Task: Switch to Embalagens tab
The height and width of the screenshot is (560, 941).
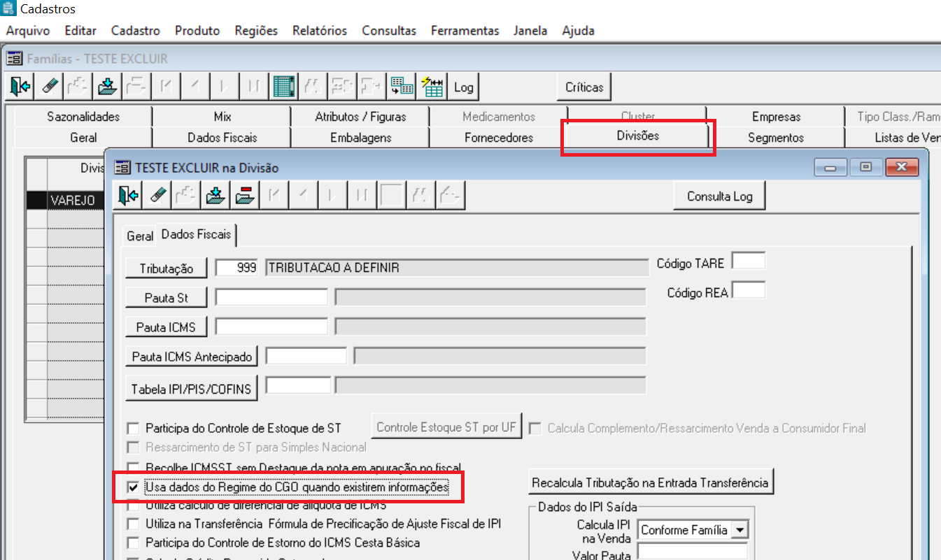Action: [x=360, y=138]
